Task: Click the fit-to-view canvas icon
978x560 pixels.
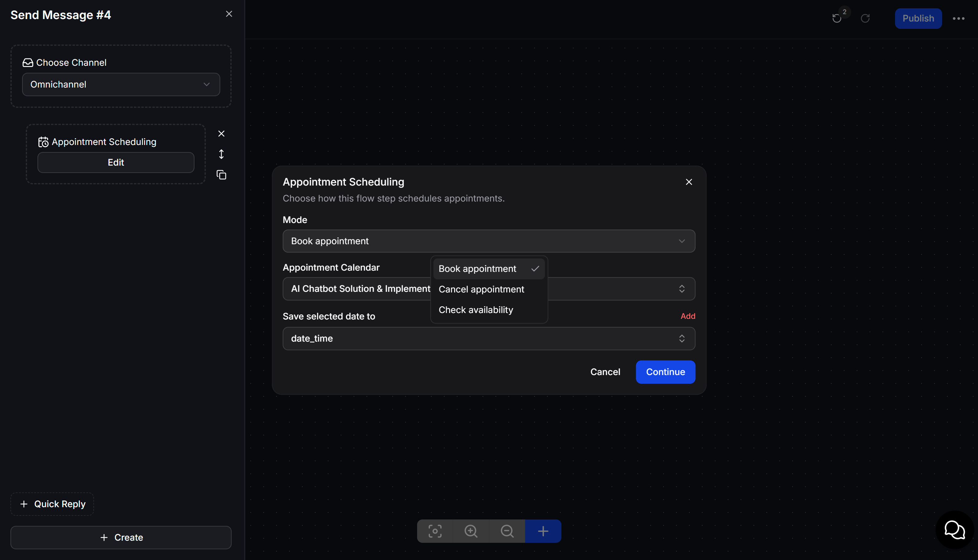Action: 435,531
